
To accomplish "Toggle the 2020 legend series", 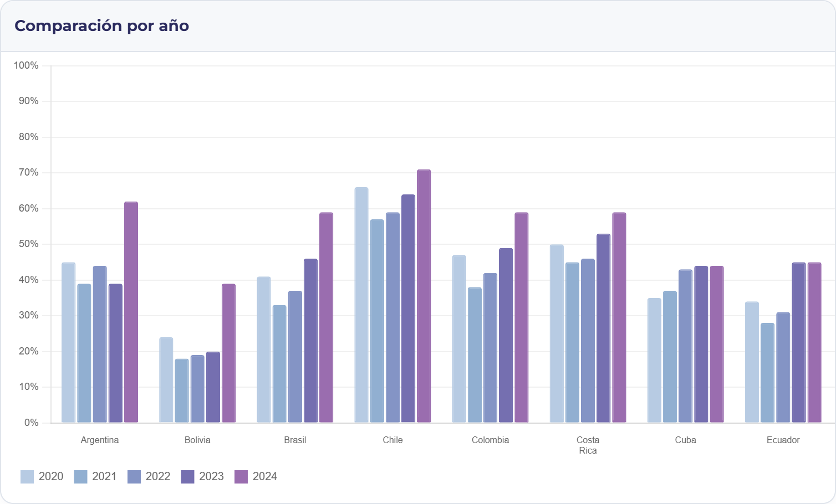I will pos(42,477).
